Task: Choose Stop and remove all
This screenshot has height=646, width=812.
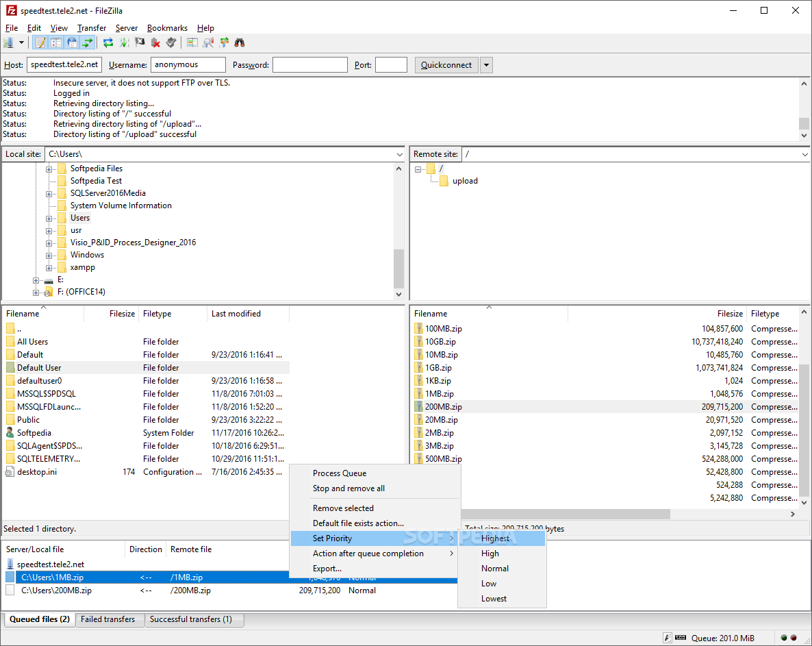Action: pyautogui.click(x=348, y=488)
